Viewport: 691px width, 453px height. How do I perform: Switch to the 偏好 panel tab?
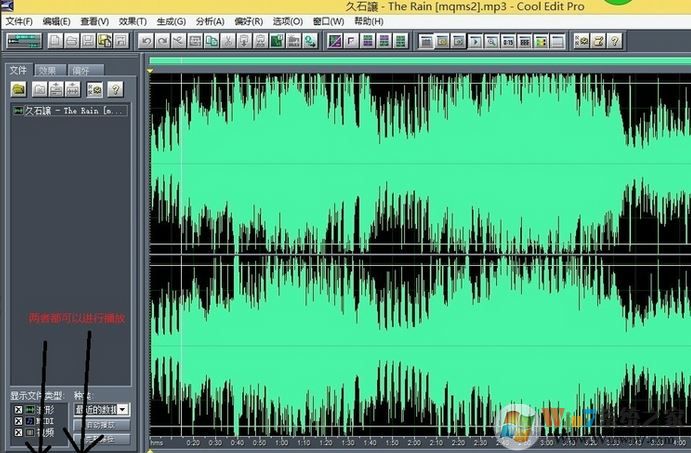(86, 70)
